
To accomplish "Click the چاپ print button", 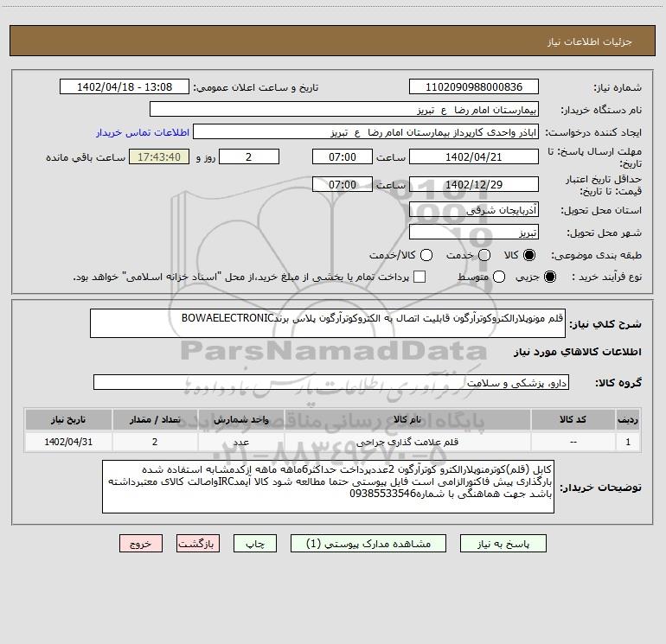I will [x=255, y=544].
